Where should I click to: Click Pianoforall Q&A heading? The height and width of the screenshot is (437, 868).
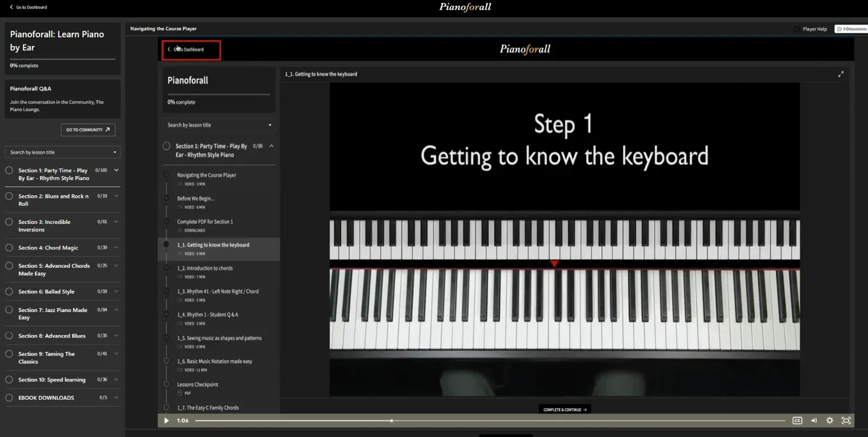click(30, 88)
